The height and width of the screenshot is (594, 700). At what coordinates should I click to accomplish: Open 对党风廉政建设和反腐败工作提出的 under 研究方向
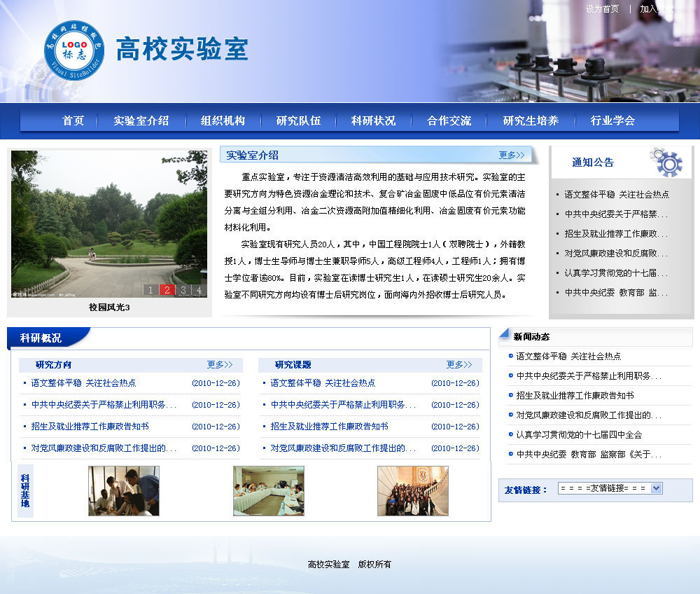coord(104,448)
